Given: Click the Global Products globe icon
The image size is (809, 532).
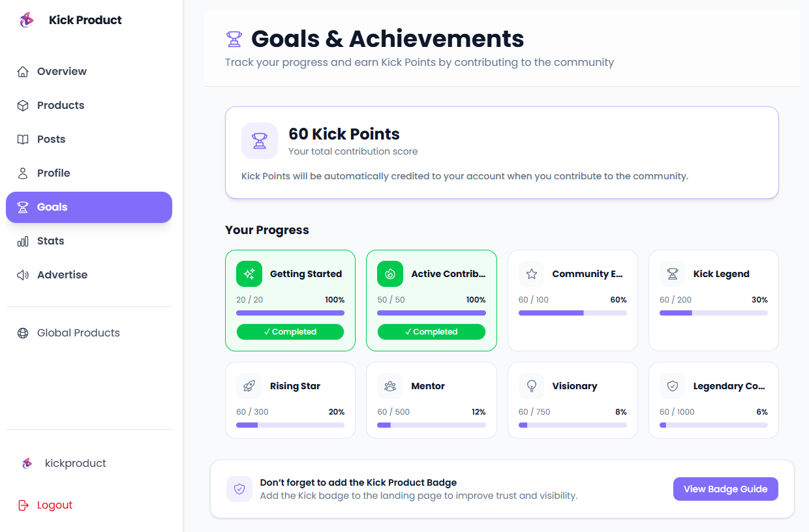Looking at the screenshot, I should pos(22,332).
